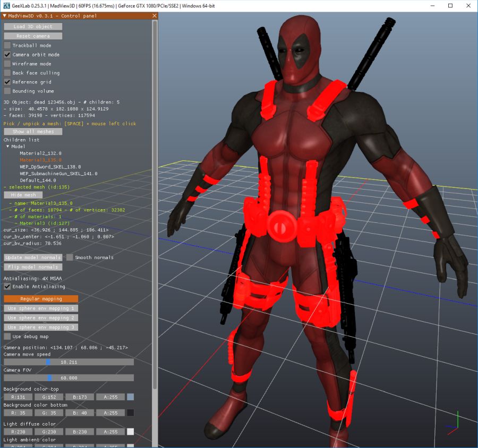Click background top color B:173 field

point(80,397)
